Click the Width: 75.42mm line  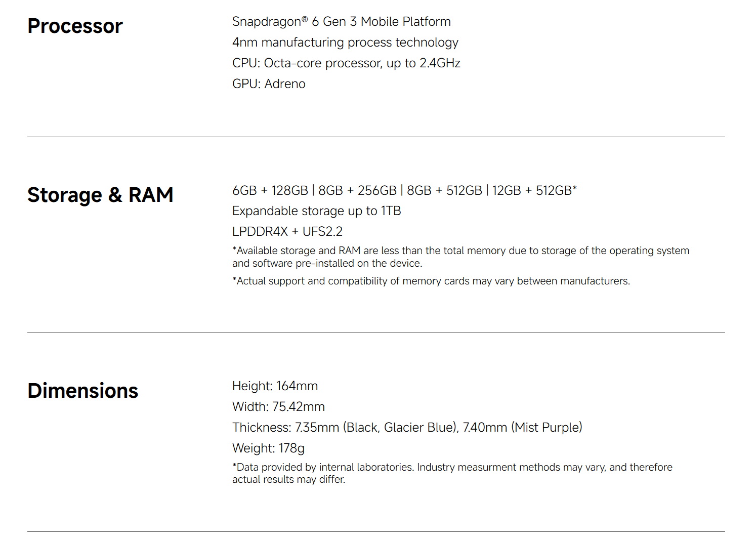tap(278, 407)
